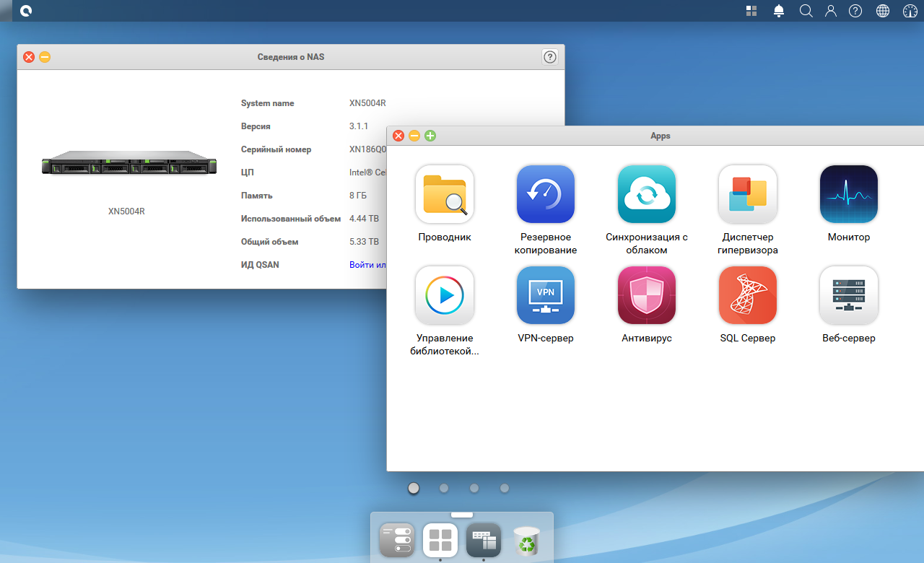924x563 pixels.
Task: Open the top bar window grid icon
Action: [751, 11]
